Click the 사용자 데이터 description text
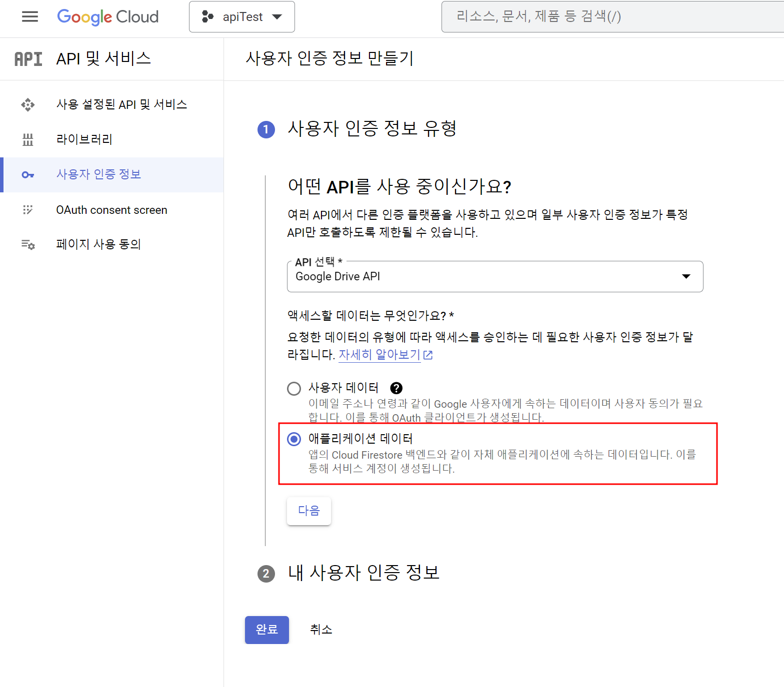Viewport: 784px width, 687px height. pyautogui.click(x=505, y=411)
